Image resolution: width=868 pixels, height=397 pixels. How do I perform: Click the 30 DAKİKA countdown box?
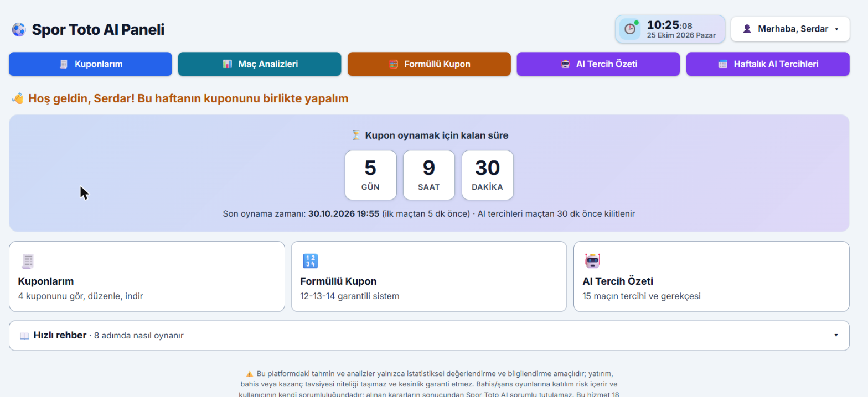488,175
